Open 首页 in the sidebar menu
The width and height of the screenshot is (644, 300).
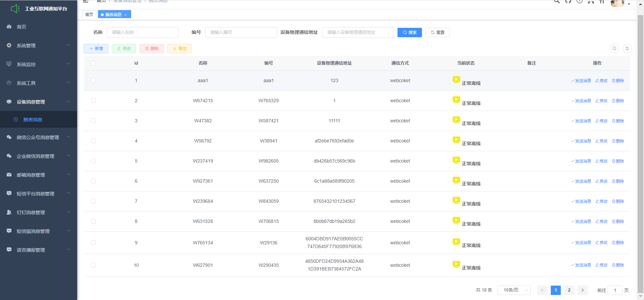point(39,26)
